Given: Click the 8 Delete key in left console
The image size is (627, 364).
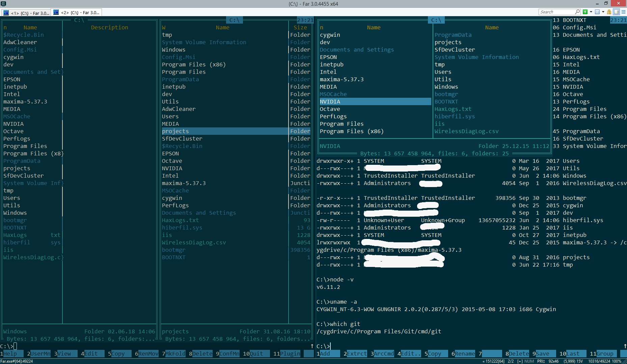Looking at the screenshot, I should click(x=201, y=354).
